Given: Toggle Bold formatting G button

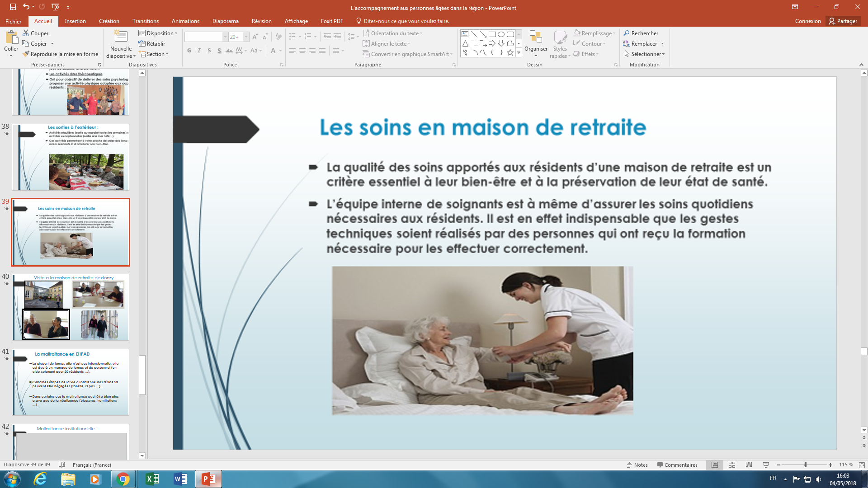Looking at the screenshot, I should point(189,51).
